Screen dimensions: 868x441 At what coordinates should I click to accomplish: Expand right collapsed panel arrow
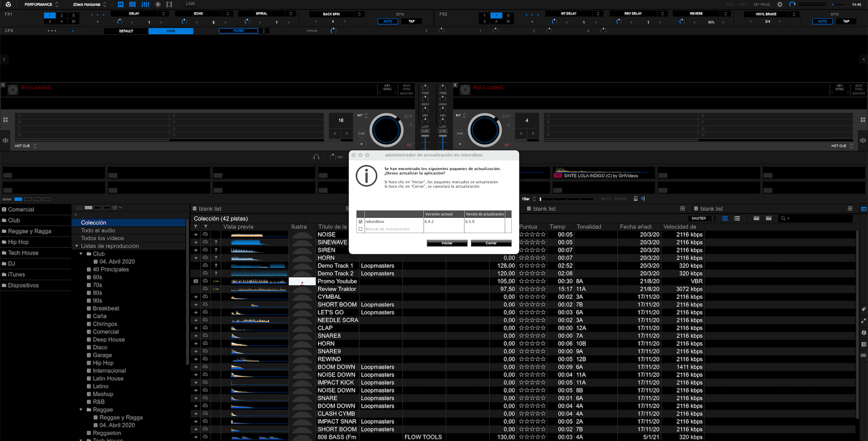864,59
